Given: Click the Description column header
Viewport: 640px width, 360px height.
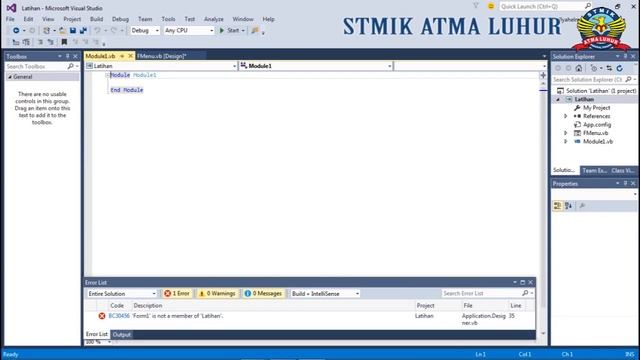Looking at the screenshot, I should tap(148, 306).
